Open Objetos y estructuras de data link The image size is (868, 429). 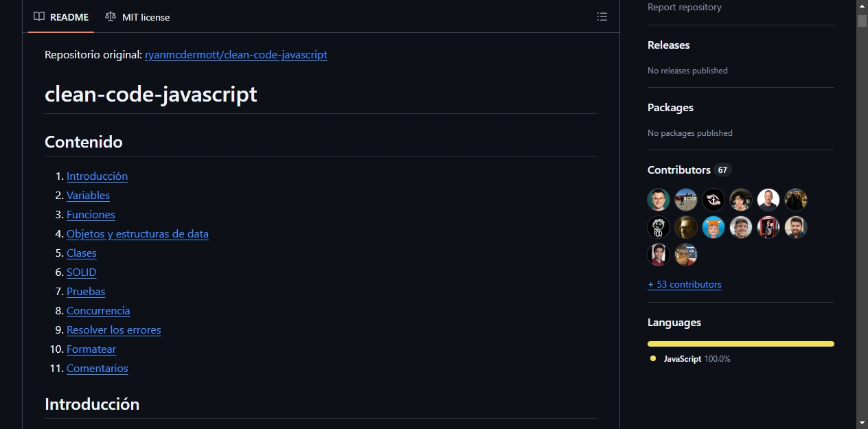point(137,233)
